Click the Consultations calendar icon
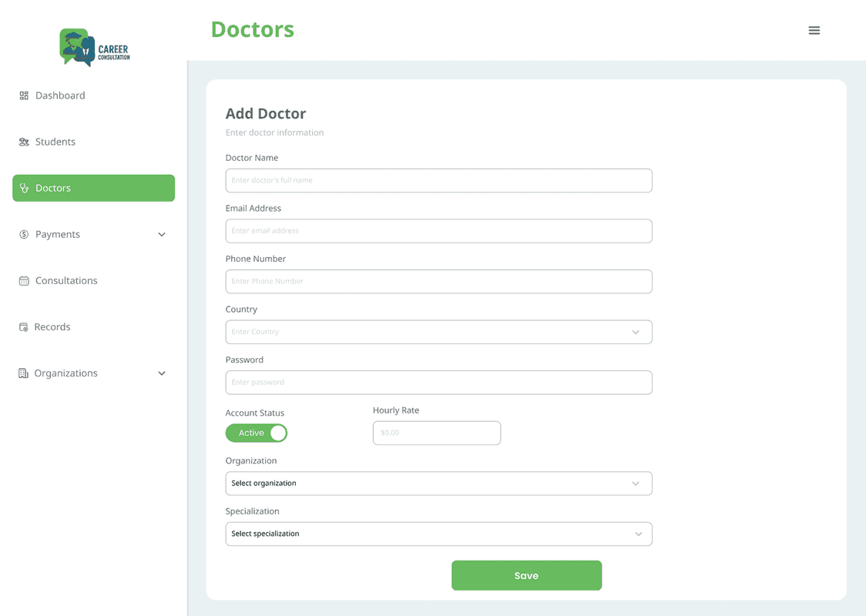This screenshot has width=866, height=616. 24,281
